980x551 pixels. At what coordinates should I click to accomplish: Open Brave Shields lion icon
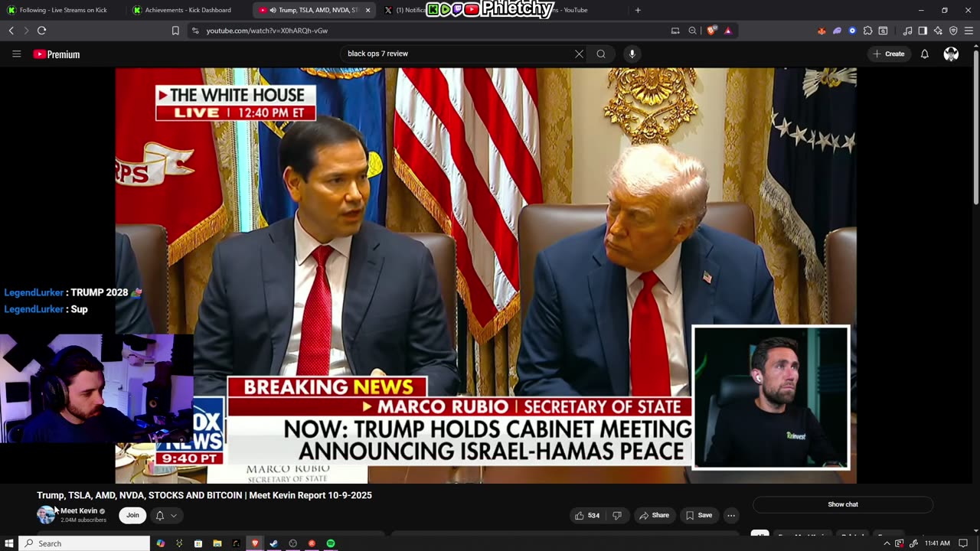[711, 31]
